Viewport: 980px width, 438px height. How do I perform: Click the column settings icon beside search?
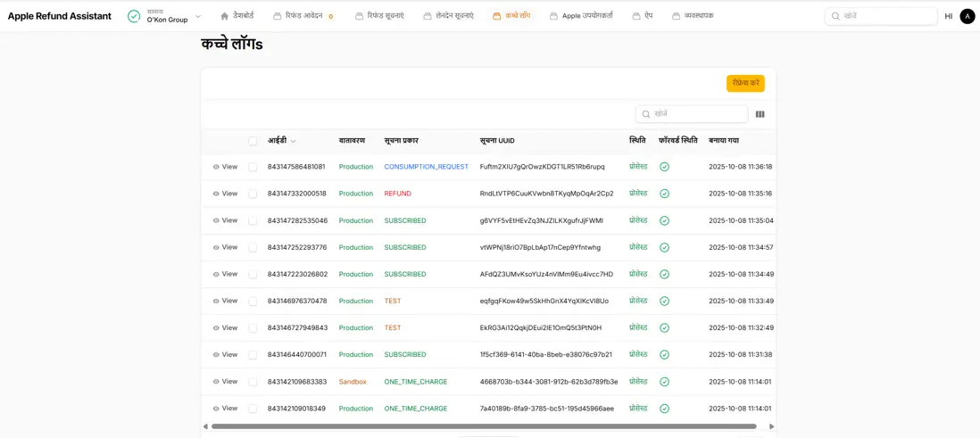[x=760, y=114]
